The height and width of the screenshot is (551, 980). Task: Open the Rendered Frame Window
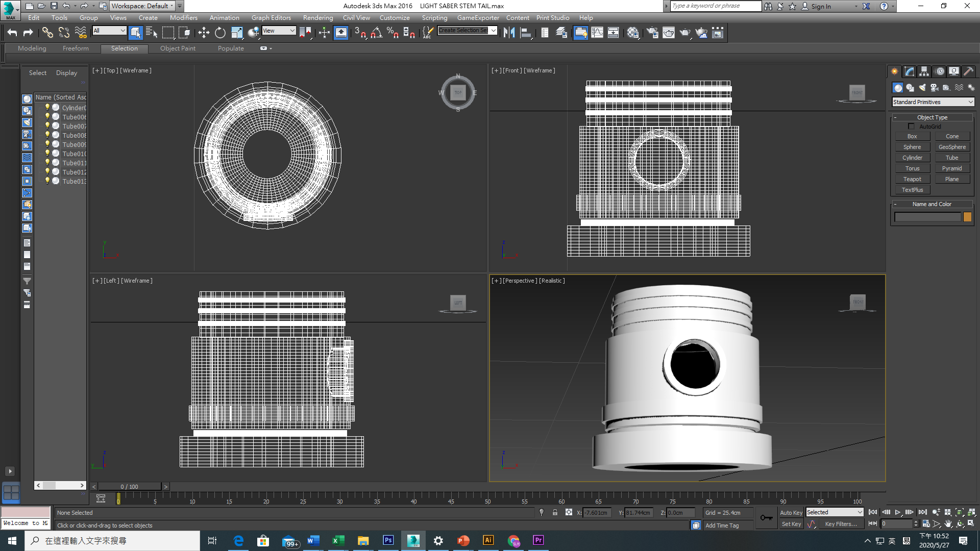click(x=669, y=33)
